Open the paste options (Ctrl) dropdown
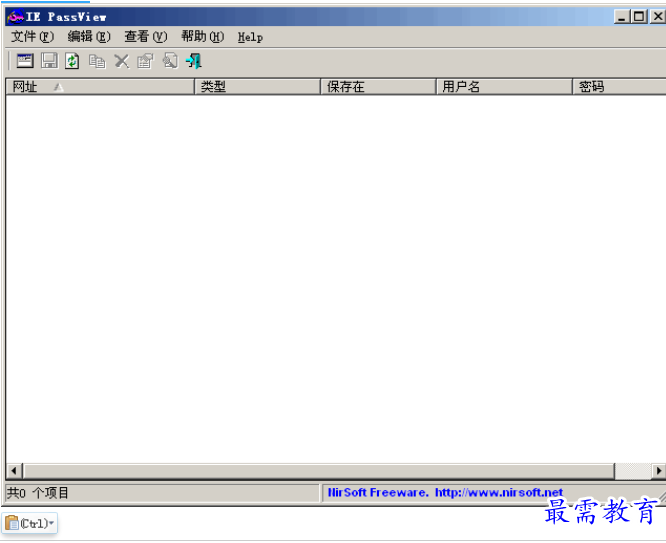The height and width of the screenshot is (543, 666). pyautogui.click(x=30, y=523)
